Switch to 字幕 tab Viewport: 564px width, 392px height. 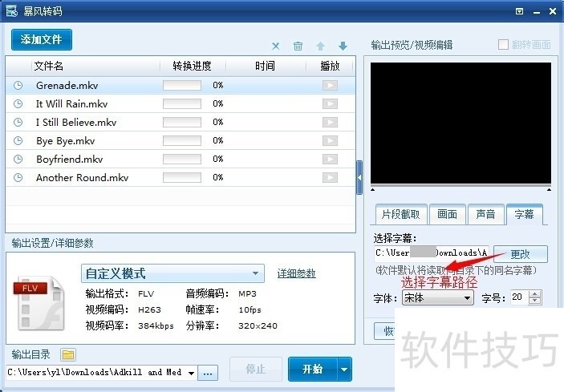(525, 215)
